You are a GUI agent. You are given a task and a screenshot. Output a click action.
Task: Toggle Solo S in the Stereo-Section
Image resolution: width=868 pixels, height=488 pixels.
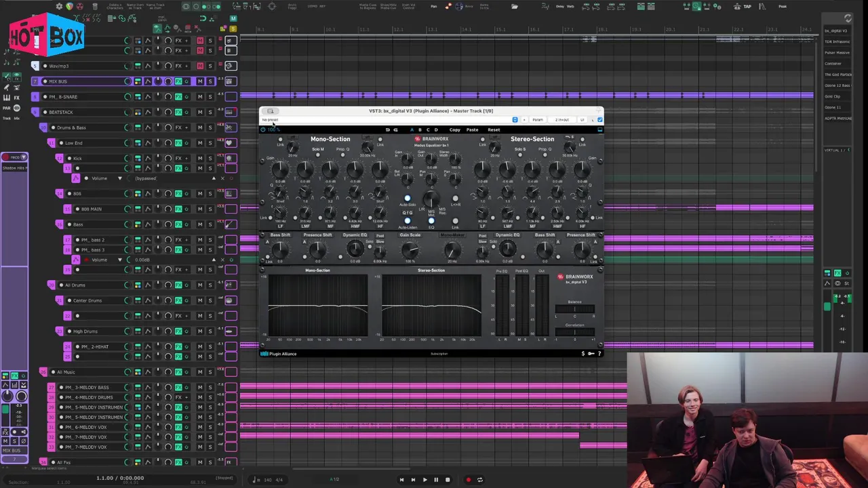pos(520,155)
